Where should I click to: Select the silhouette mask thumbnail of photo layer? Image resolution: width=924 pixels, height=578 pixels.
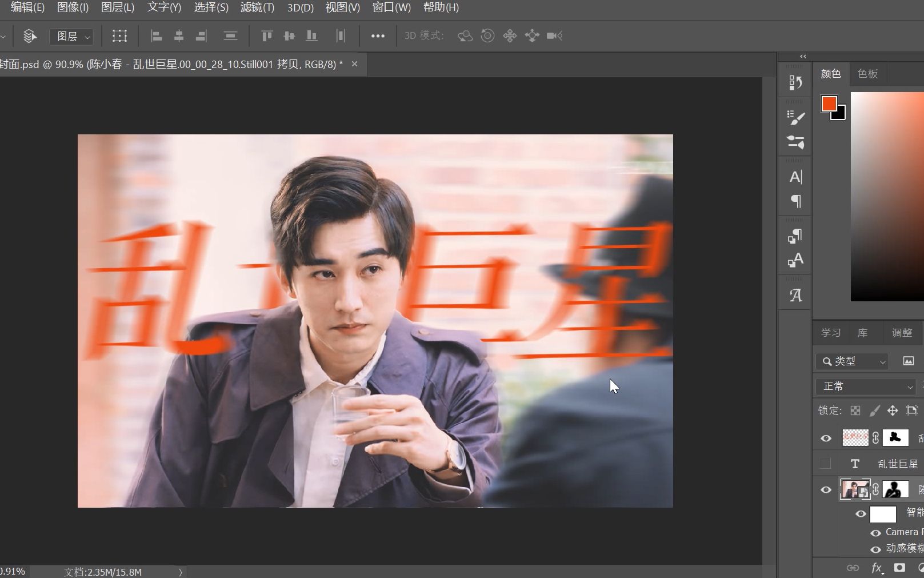pyautogui.click(x=895, y=490)
